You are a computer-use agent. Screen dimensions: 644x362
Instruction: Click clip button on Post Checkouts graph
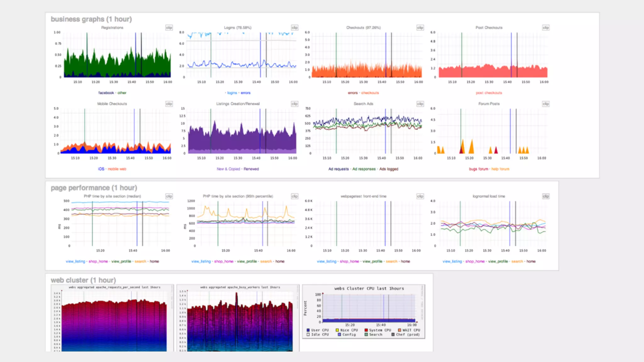tap(546, 28)
